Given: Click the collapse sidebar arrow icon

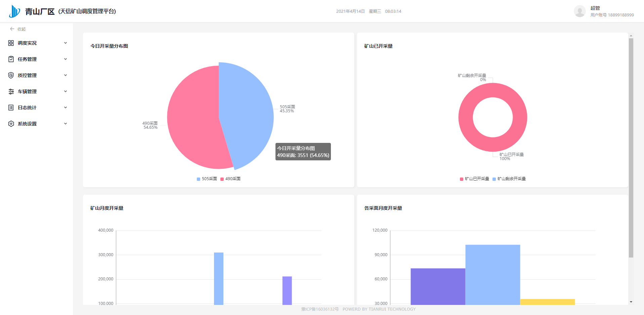Looking at the screenshot, I should [x=12, y=29].
